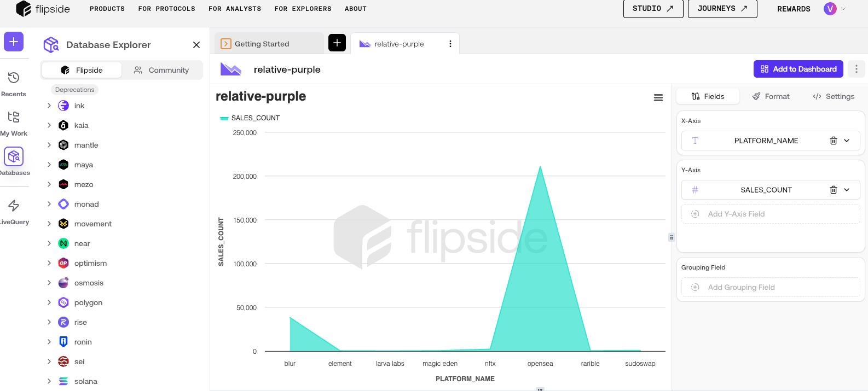
Task: Click the mantle chain icon
Action: click(63, 145)
